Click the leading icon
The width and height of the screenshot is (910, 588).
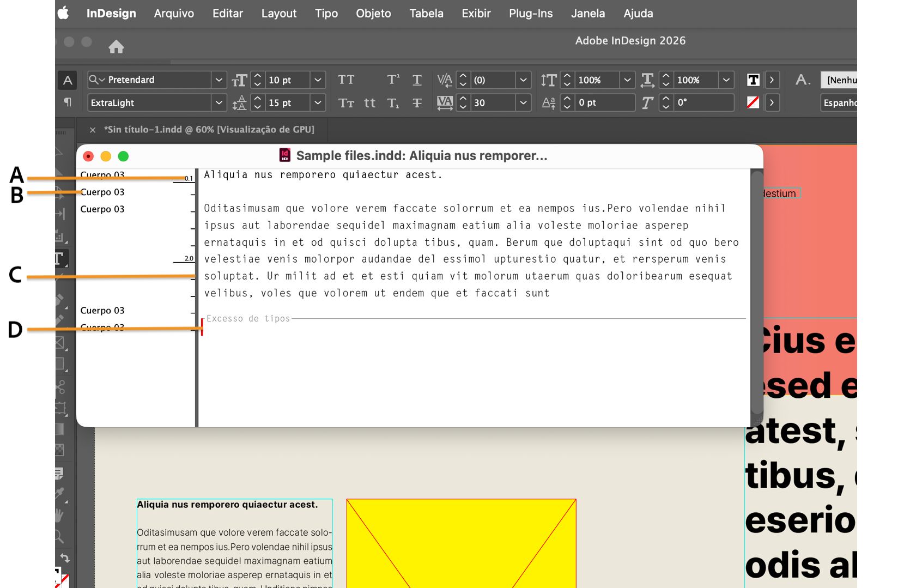pyautogui.click(x=239, y=102)
